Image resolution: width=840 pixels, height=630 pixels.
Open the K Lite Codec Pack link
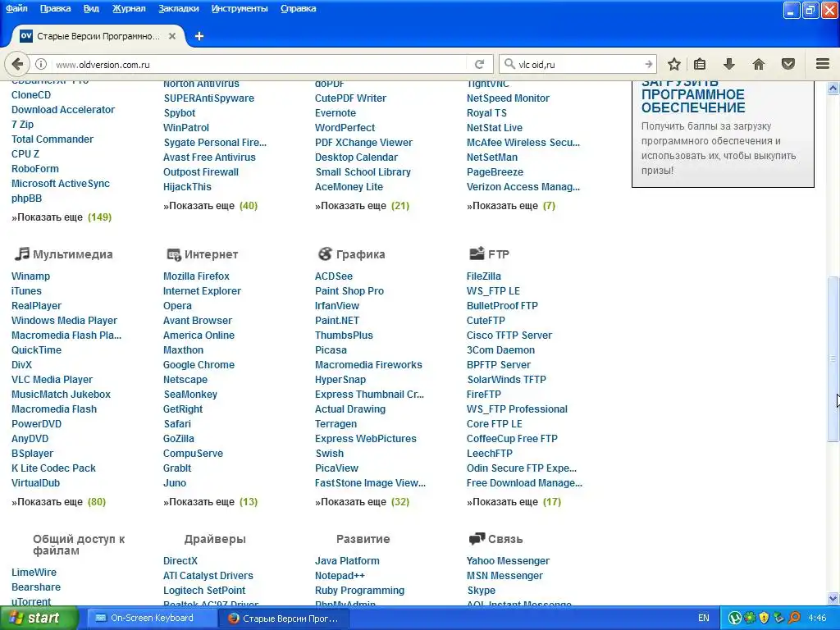point(53,468)
